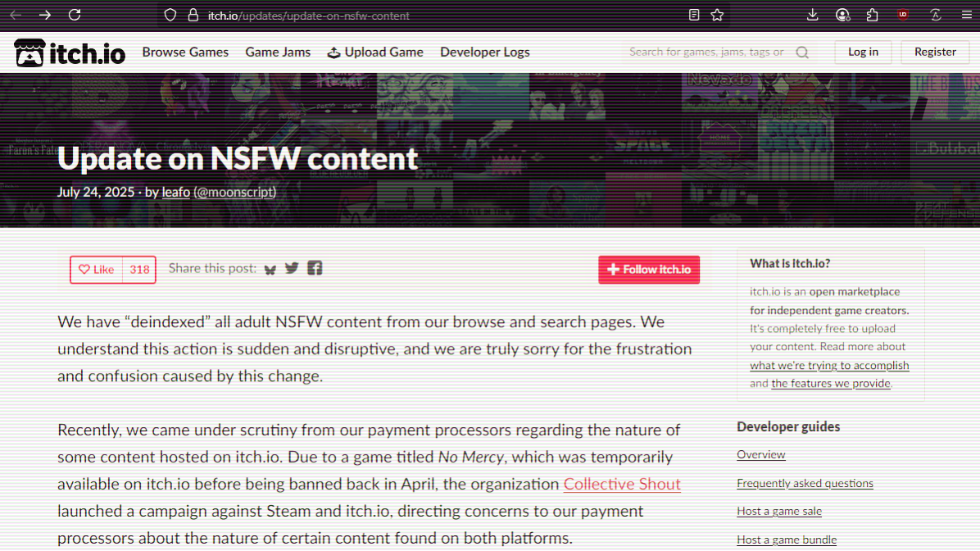Open the features we provide link

point(831,384)
